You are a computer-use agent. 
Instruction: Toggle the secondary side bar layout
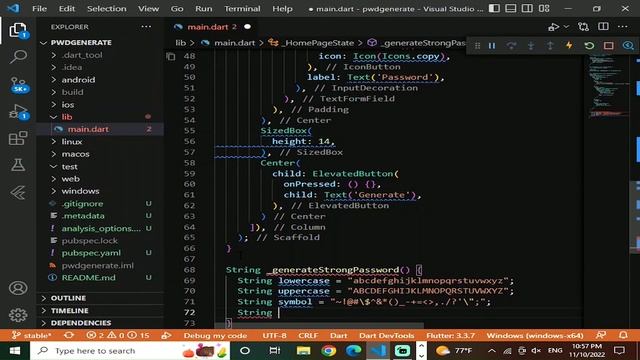coord(527,8)
